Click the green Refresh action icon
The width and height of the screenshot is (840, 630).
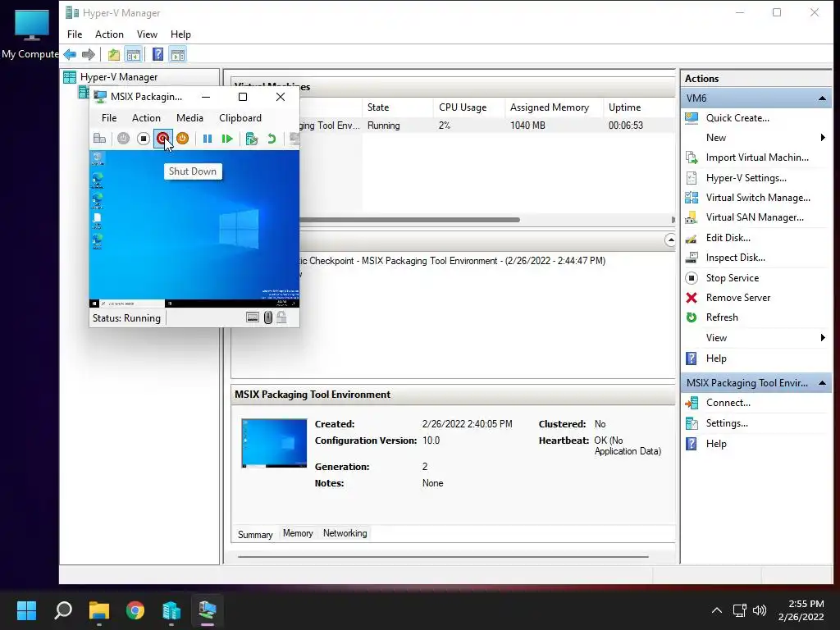[x=692, y=317]
